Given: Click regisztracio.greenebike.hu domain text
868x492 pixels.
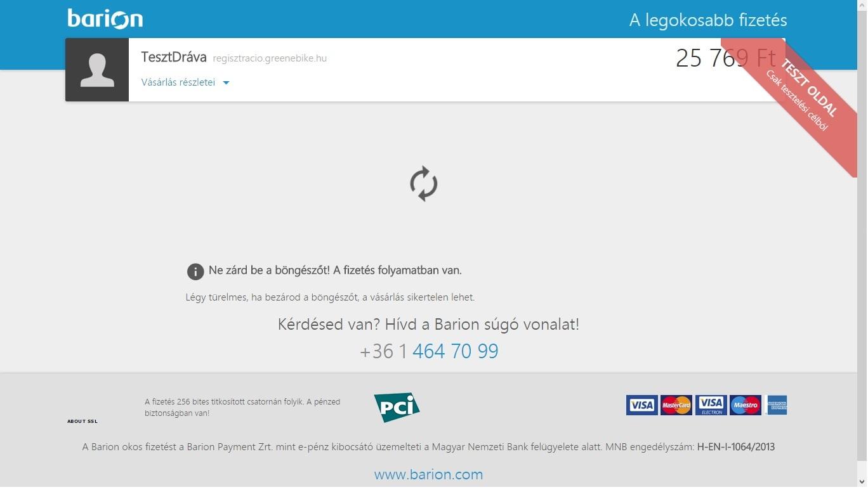Looking at the screenshot, I should [270, 58].
